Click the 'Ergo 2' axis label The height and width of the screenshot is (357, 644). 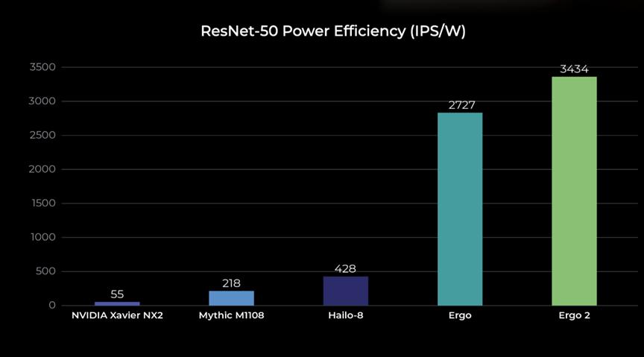coord(574,316)
